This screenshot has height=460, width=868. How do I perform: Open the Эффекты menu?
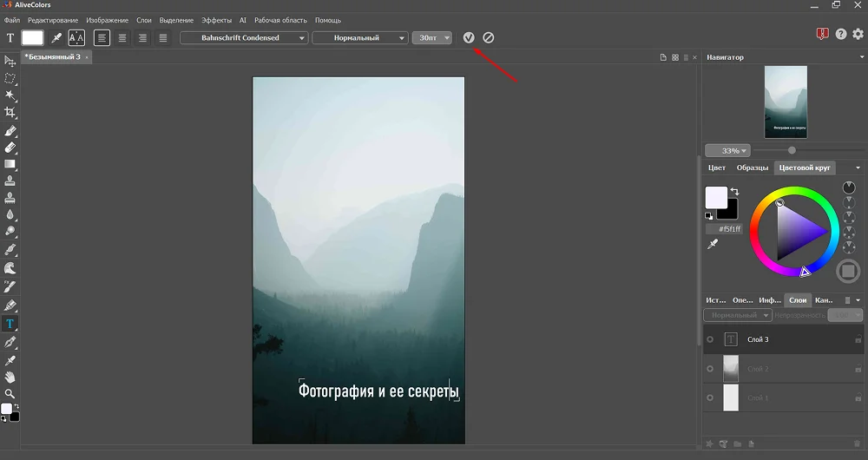(216, 20)
